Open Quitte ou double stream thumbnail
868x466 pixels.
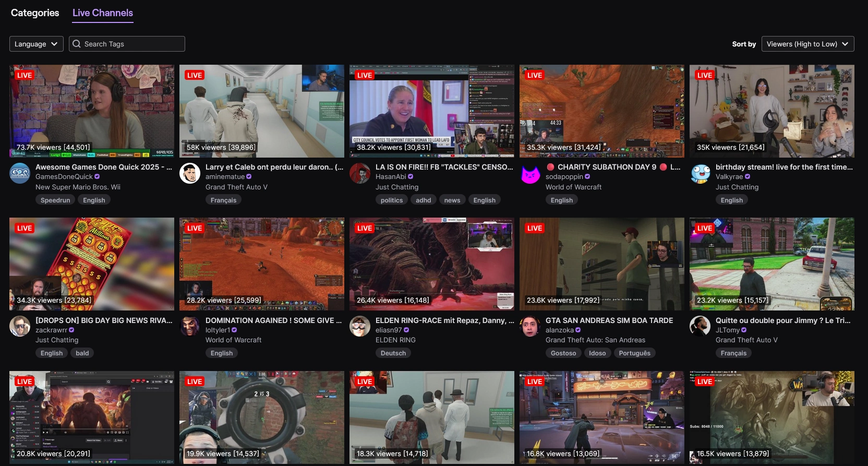772,264
